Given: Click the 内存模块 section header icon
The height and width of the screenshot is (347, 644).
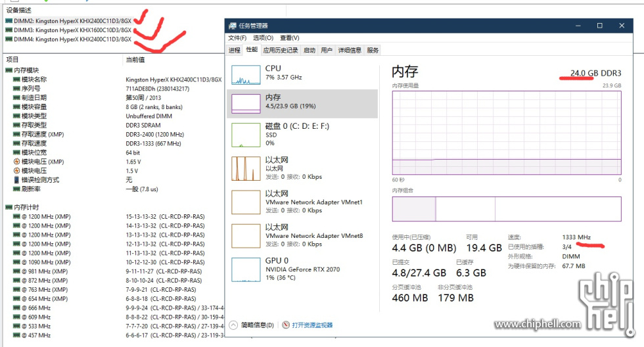Looking at the screenshot, I should point(9,70).
